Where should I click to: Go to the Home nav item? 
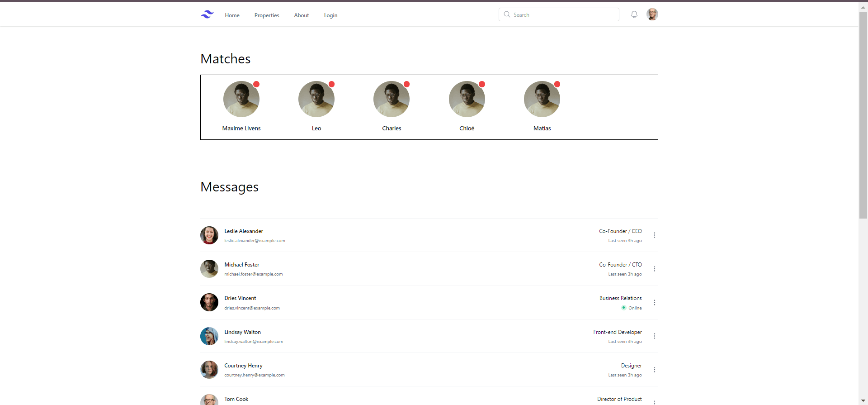click(232, 15)
